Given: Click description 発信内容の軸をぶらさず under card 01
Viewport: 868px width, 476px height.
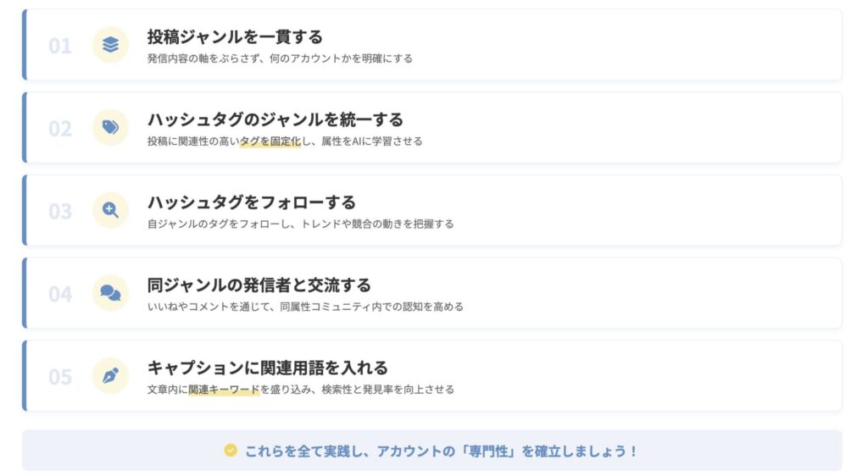Looking at the screenshot, I should tap(210, 58).
